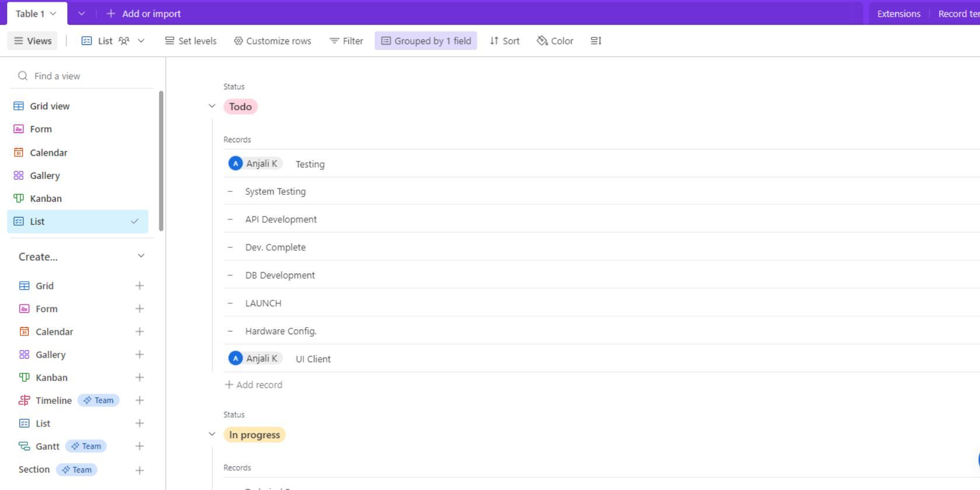Click Add record under Todo
The height and width of the screenshot is (490, 980).
[254, 385]
